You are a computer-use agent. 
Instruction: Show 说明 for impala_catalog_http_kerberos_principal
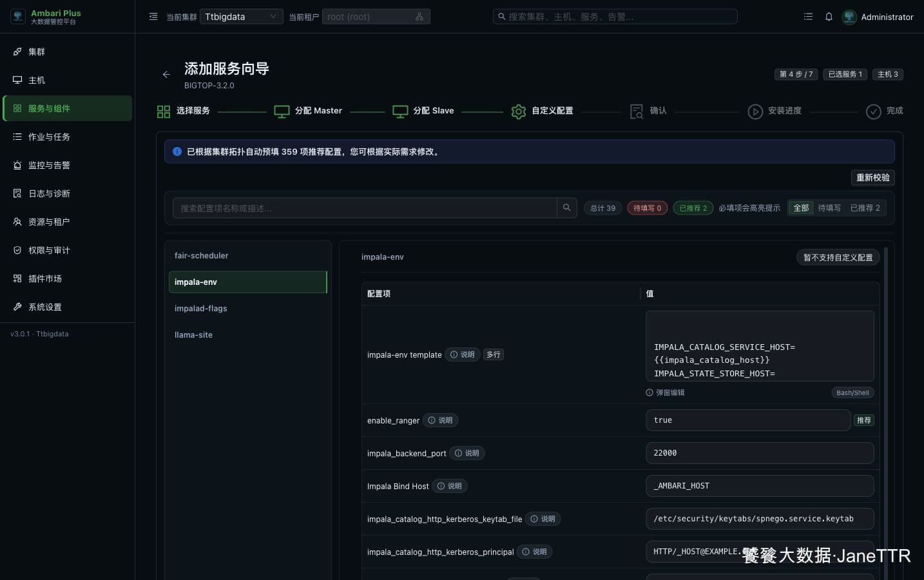(535, 552)
